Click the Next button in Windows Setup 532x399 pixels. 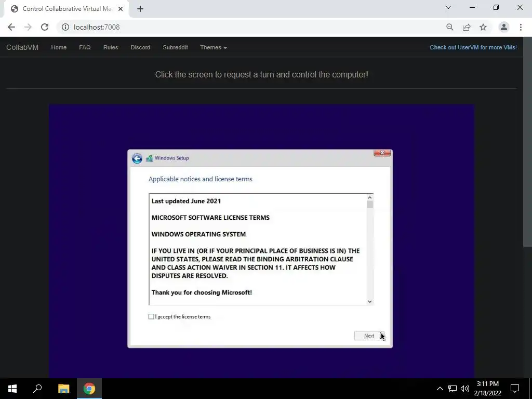(x=369, y=336)
